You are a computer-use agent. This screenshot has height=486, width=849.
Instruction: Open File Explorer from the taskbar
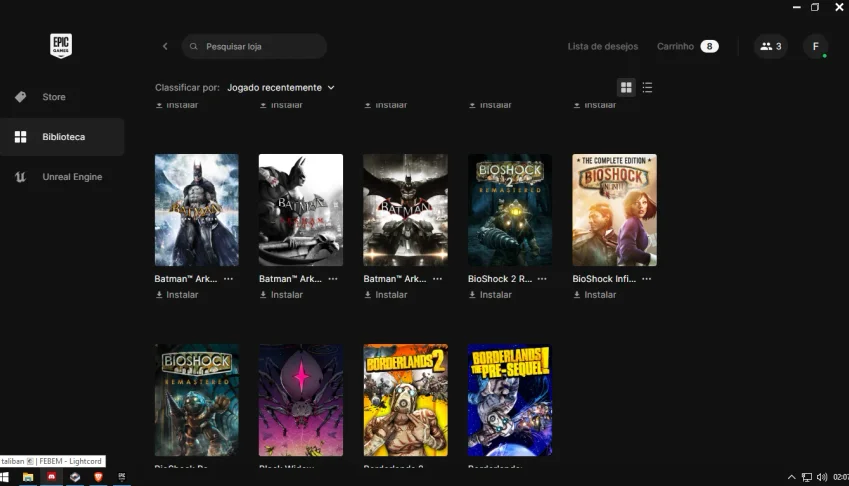(x=28, y=477)
